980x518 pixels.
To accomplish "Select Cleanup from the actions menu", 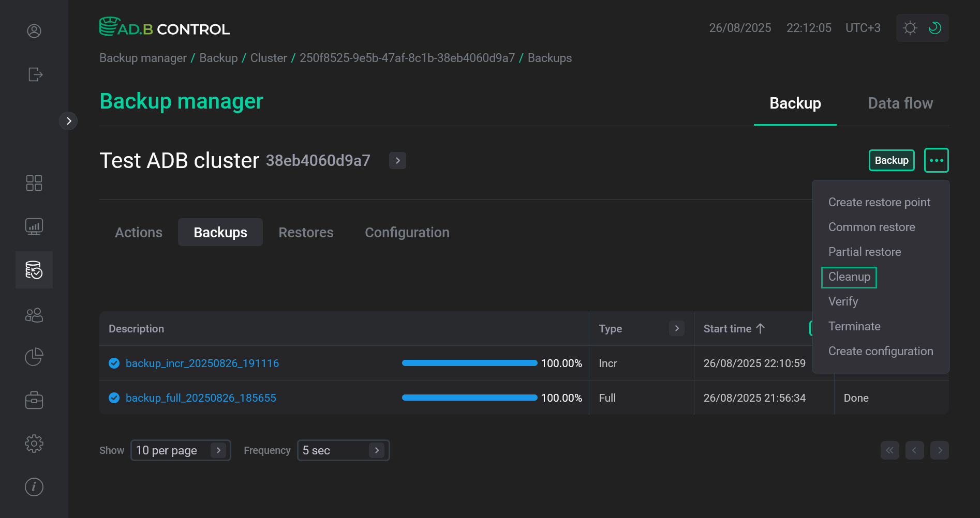I will 849,277.
